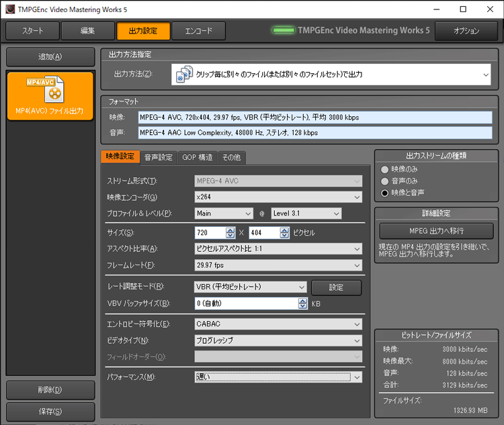Click the TMPGEnc app icon in title bar

(8, 9)
